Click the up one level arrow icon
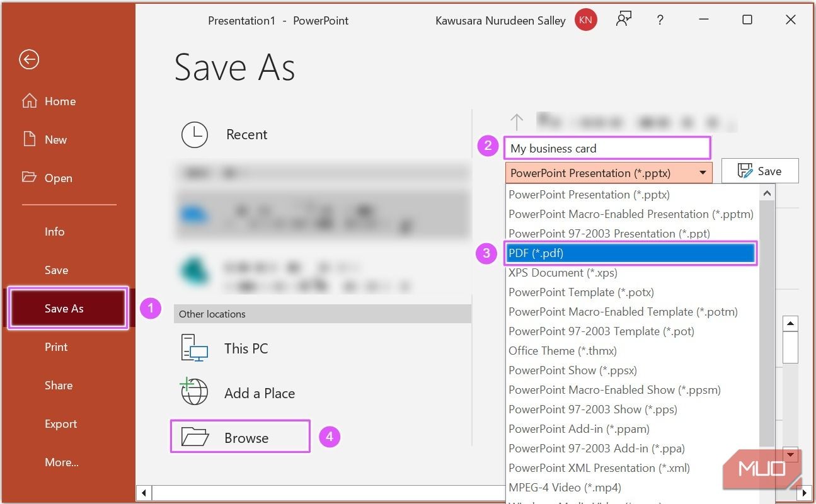 [x=517, y=122]
